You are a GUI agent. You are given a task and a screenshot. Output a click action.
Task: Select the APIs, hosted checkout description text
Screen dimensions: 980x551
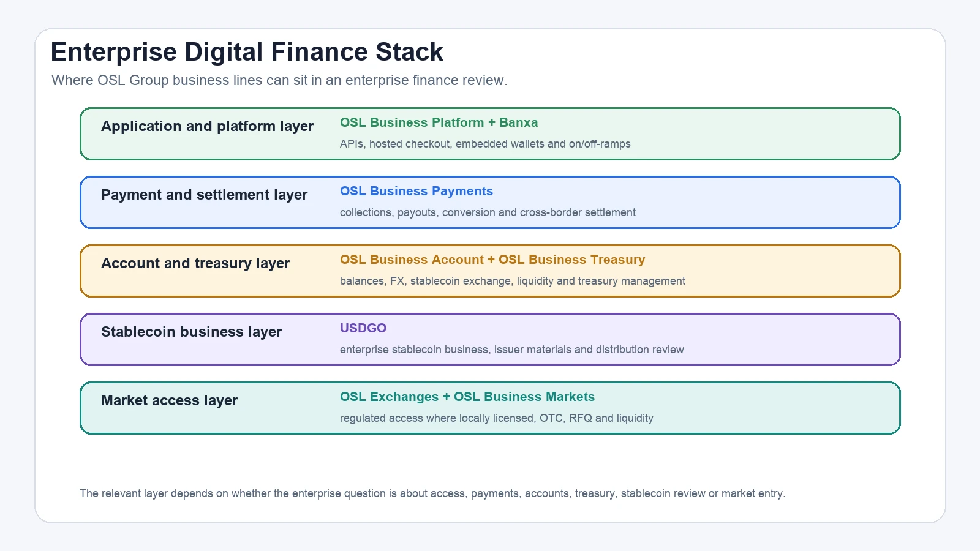[485, 144]
